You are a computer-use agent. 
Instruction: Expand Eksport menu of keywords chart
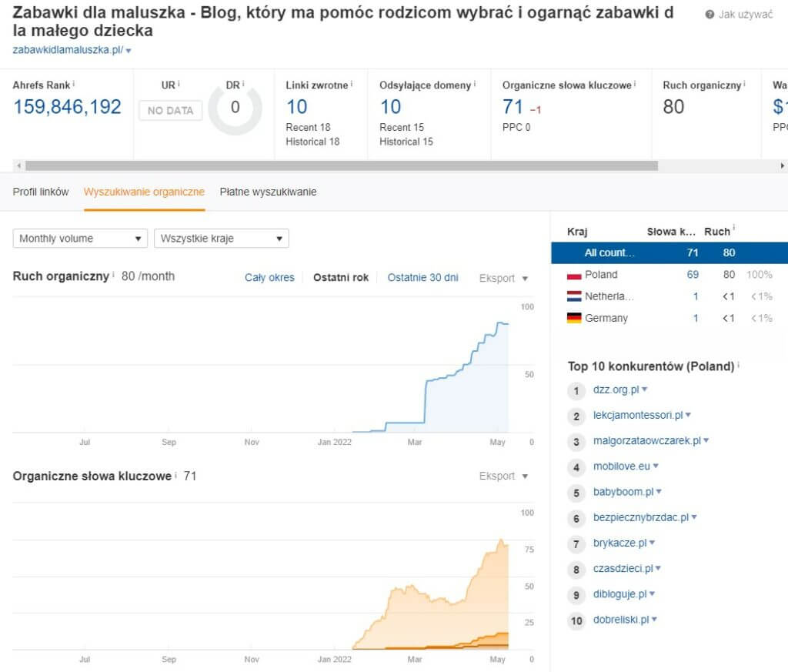pyautogui.click(x=503, y=476)
